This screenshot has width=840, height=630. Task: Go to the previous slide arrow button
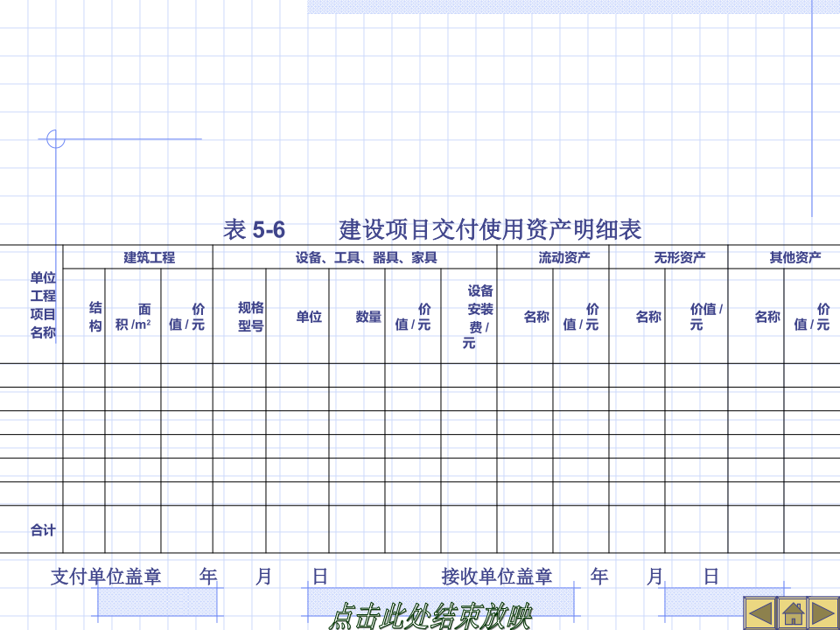pos(759,612)
